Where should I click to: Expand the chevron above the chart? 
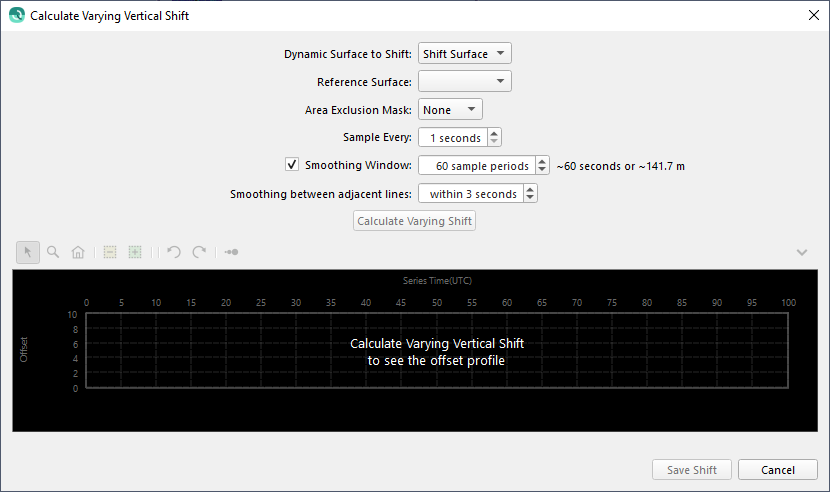[x=801, y=252]
